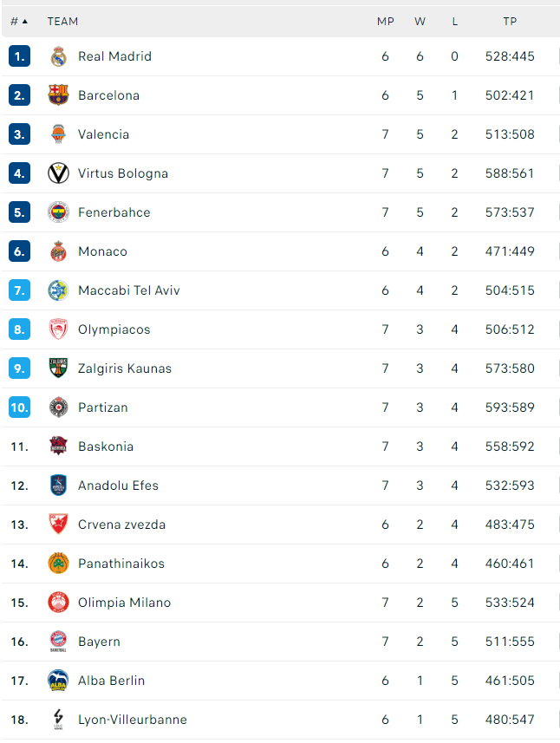This screenshot has width=560, height=743.
Task: Open the Valencia team page link
Action: [103, 134]
